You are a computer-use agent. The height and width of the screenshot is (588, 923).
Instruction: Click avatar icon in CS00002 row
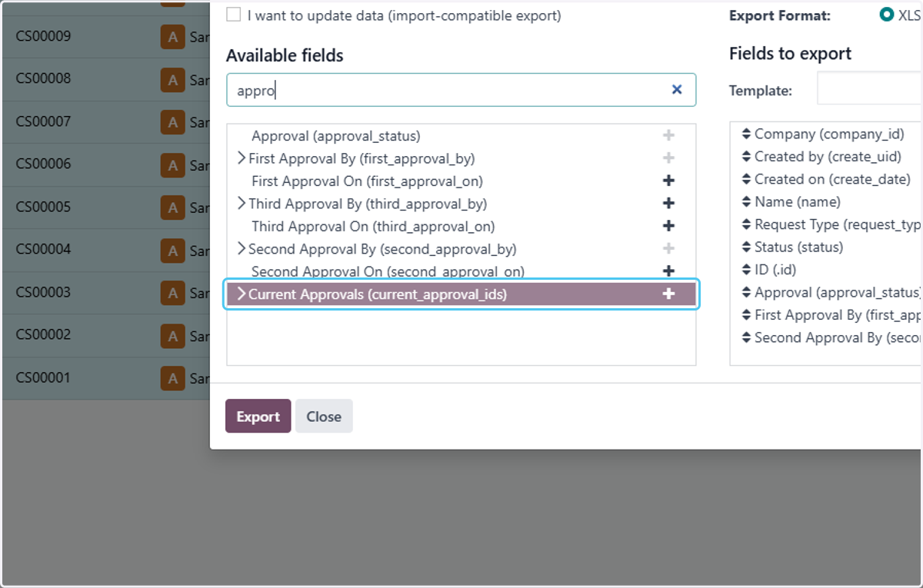click(173, 336)
